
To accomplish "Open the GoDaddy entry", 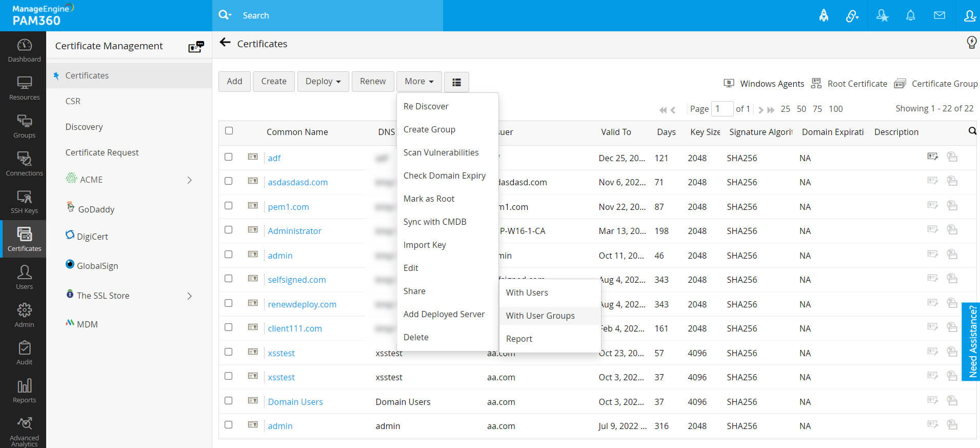I will coord(90,208).
